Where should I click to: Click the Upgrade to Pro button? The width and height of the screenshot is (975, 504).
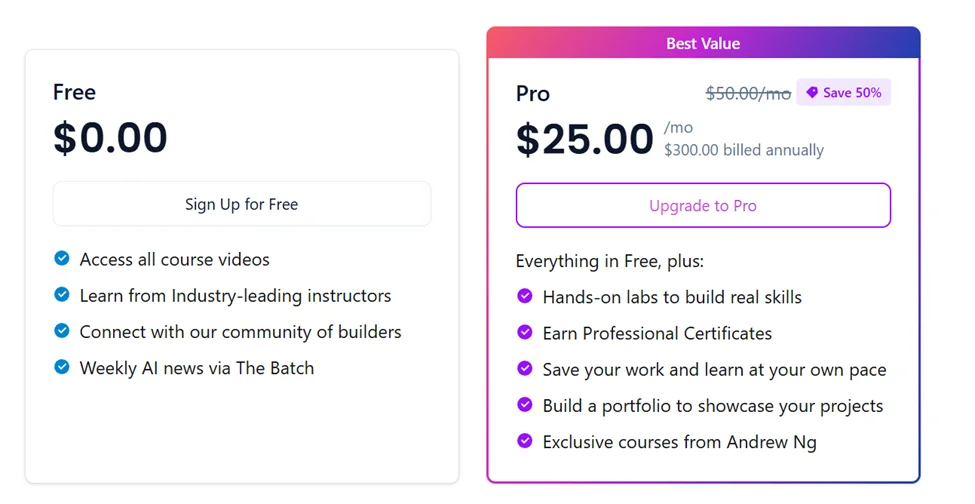coord(702,206)
